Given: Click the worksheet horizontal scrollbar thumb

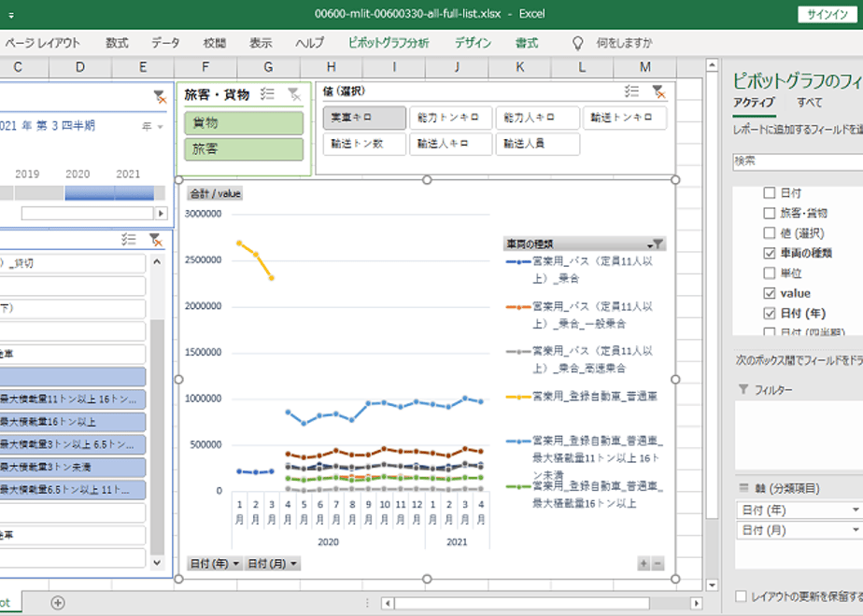Looking at the screenshot, I should (522, 603).
